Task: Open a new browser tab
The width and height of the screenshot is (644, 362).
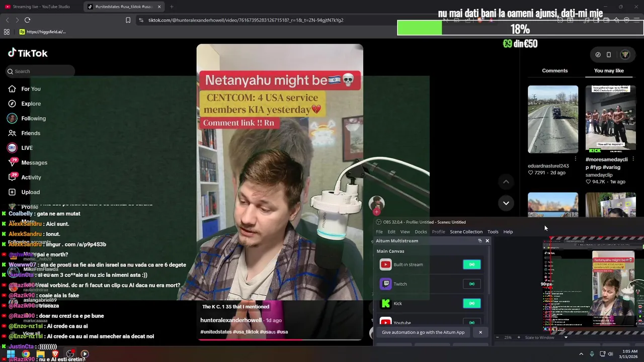Action: pos(172,7)
